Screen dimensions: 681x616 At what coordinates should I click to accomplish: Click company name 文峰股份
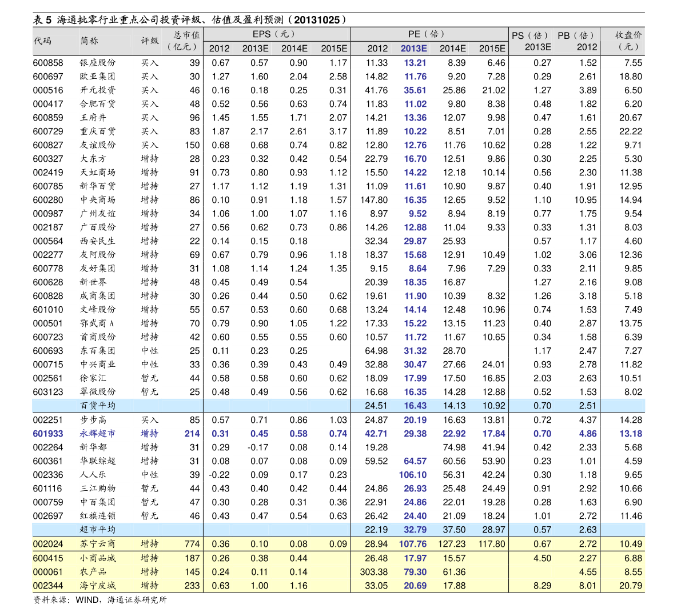[x=98, y=310]
